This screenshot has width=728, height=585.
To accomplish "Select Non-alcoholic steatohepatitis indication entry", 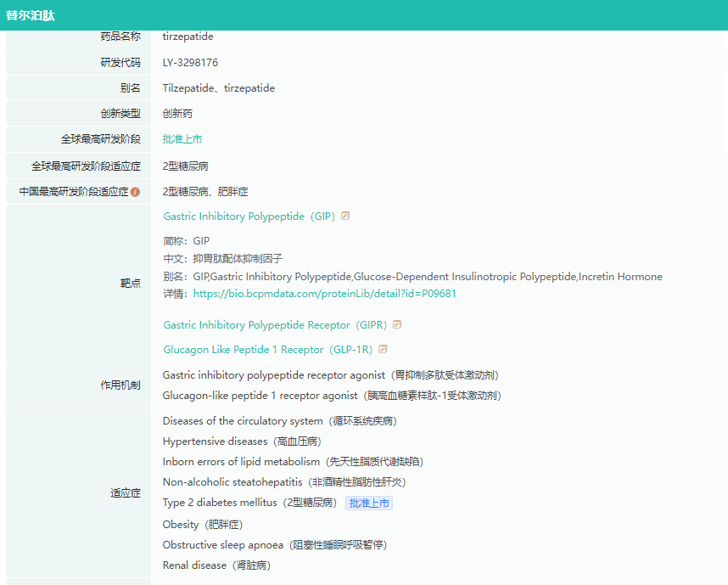I will click(284, 482).
